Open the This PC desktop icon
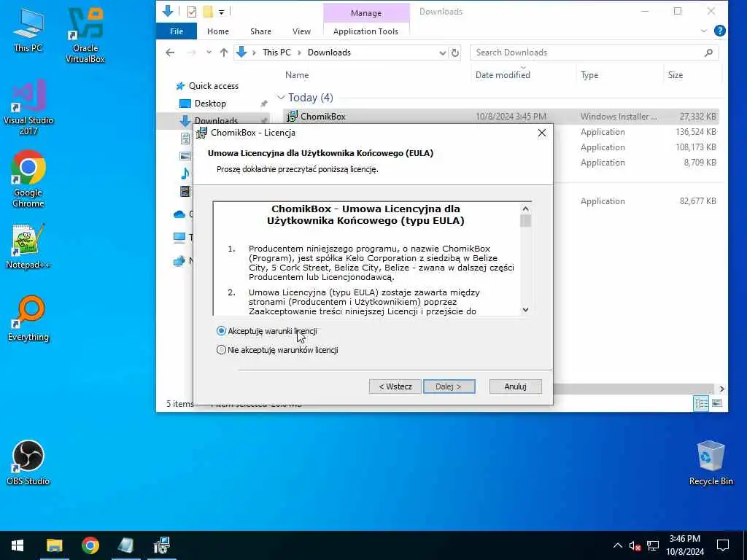Screen dimensions: 747x560 28,29
